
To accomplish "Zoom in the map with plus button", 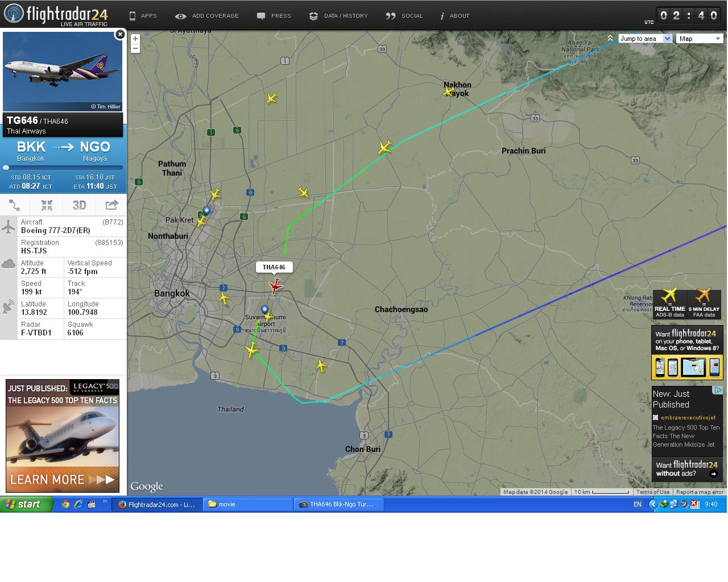I will [x=135, y=39].
